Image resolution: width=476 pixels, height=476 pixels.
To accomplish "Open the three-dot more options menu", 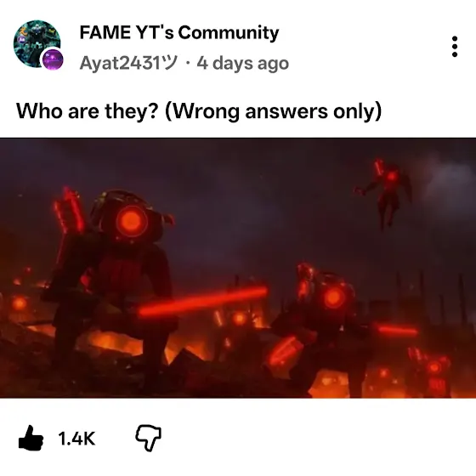I will pos(455,47).
